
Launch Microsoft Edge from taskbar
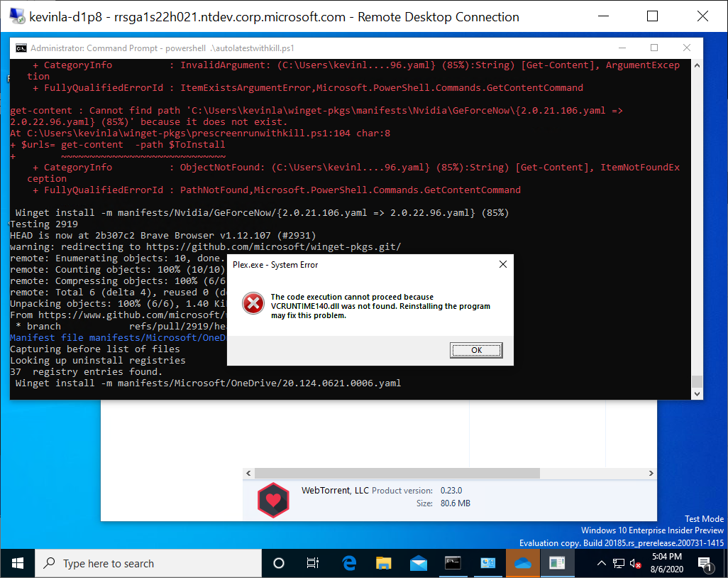pos(348,563)
